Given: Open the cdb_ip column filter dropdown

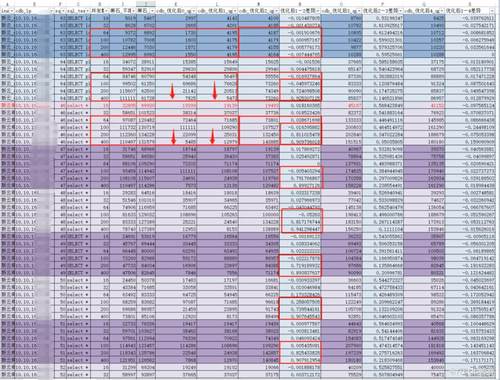Looking at the screenshot, I should tap(51, 11).
